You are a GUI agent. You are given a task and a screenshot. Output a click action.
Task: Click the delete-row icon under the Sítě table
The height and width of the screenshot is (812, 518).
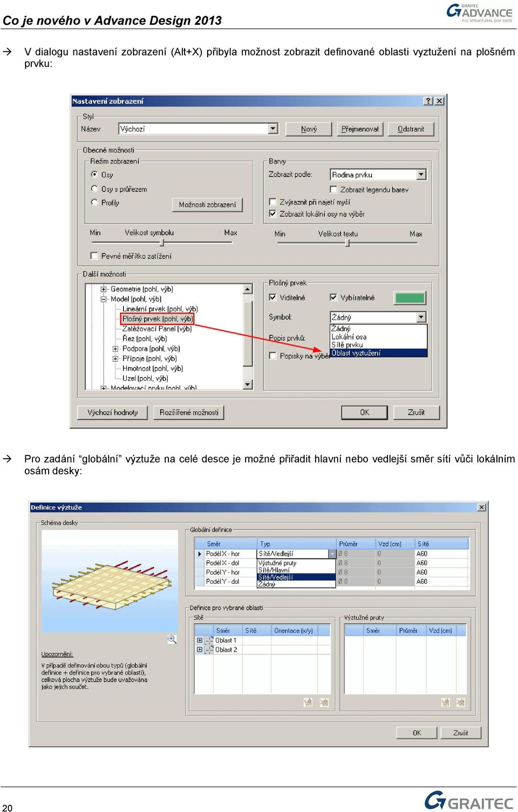pos(324,702)
